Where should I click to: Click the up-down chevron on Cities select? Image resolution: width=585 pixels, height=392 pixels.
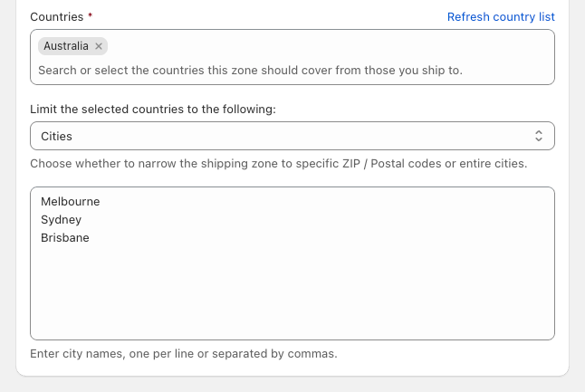coord(539,136)
